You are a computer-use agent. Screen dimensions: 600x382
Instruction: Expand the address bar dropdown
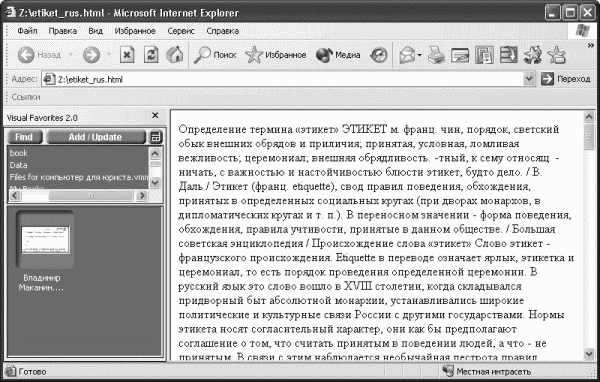tap(528, 79)
